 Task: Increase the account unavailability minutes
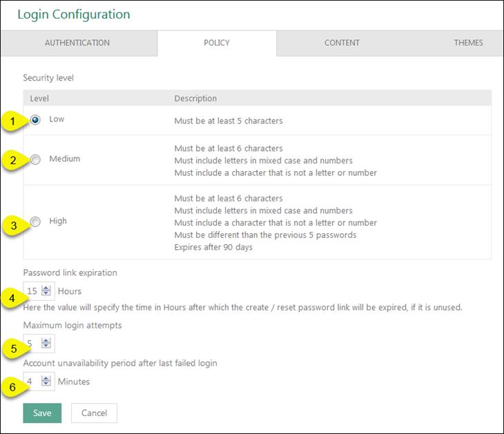[x=46, y=377]
